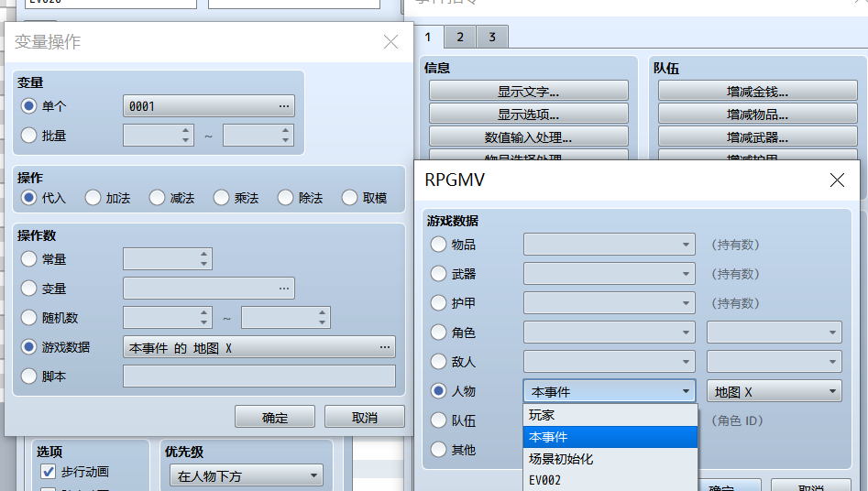
Task: Expand the second 角色 parameter dropdown
Action: pos(775,333)
